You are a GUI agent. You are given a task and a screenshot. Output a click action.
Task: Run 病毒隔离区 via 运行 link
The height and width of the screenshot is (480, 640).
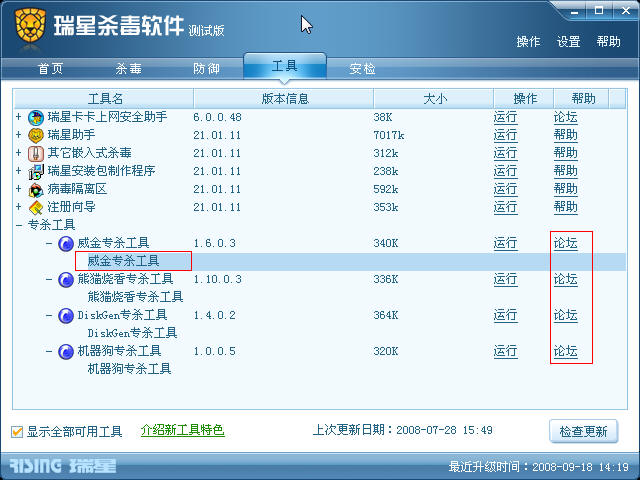pos(505,189)
